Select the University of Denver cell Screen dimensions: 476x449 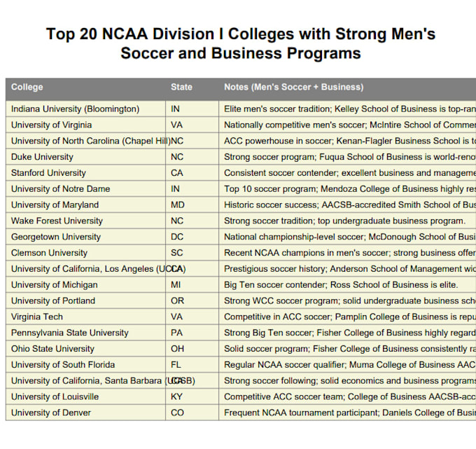click(50, 413)
